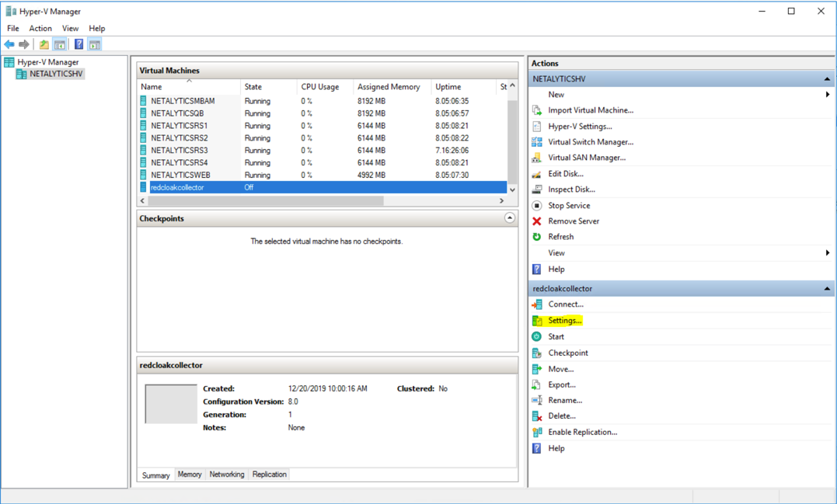This screenshot has height=504, width=837.
Task: Click the blue Help toolbar icon
Action: pos(79,44)
